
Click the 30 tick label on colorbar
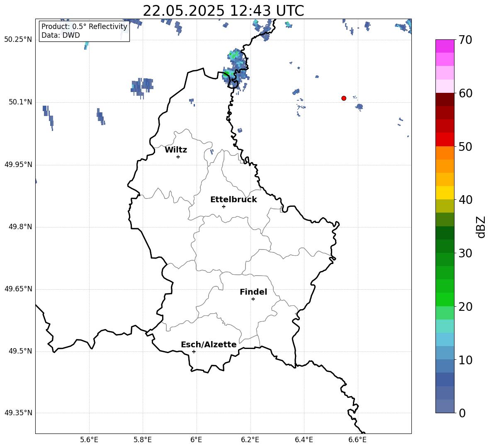[x=465, y=253]
